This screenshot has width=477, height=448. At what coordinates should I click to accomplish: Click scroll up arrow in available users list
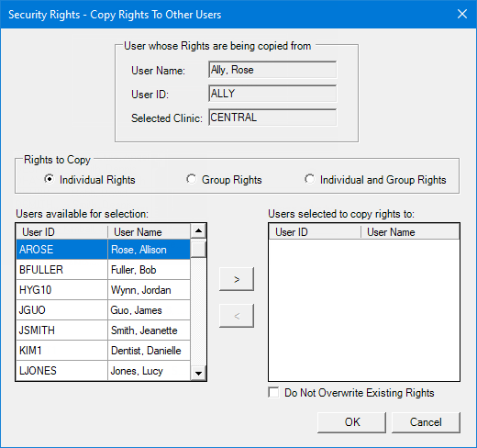[x=198, y=231]
